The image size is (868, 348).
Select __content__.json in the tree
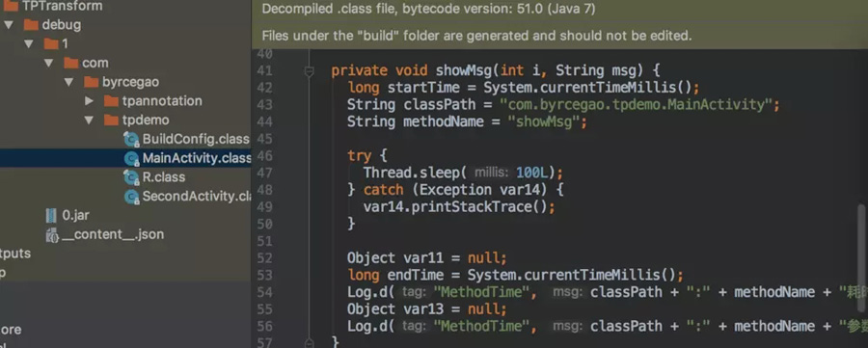[113, 234]
